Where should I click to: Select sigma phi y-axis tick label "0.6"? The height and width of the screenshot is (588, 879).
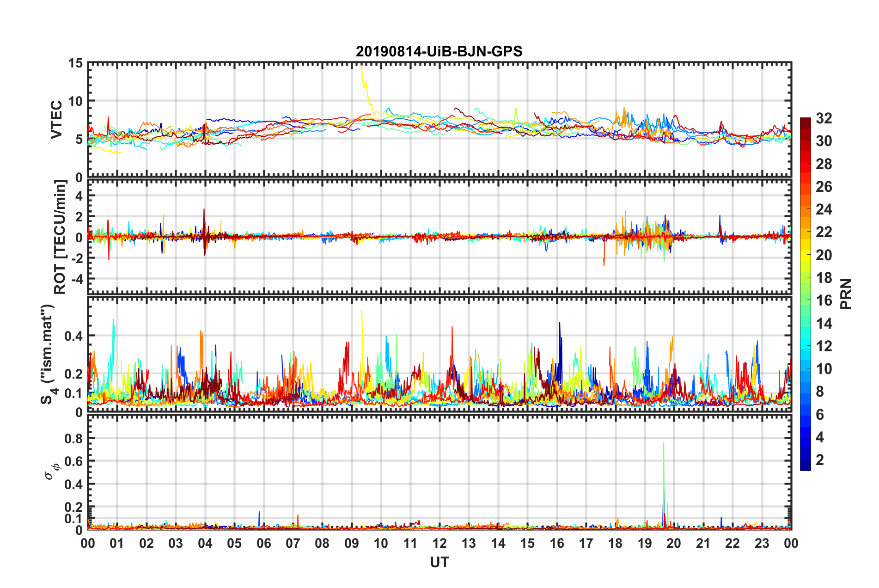pyautogui.click(x=73, y=461)
